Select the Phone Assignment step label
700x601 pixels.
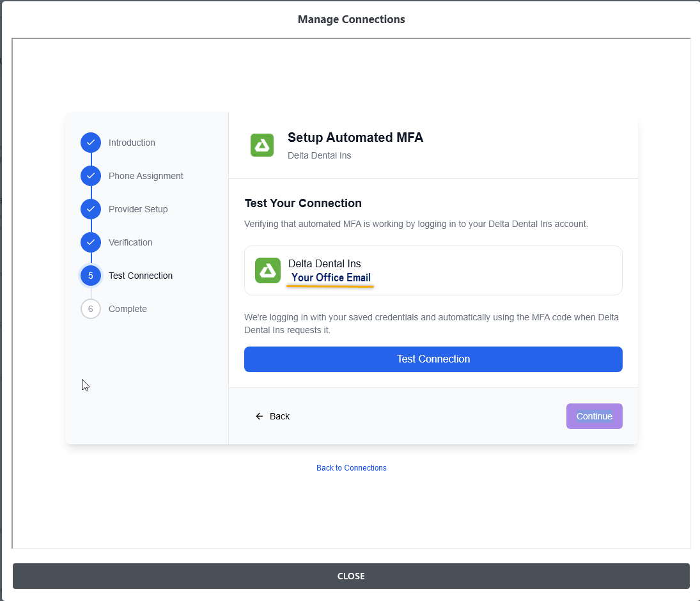(x=146, y=176)
